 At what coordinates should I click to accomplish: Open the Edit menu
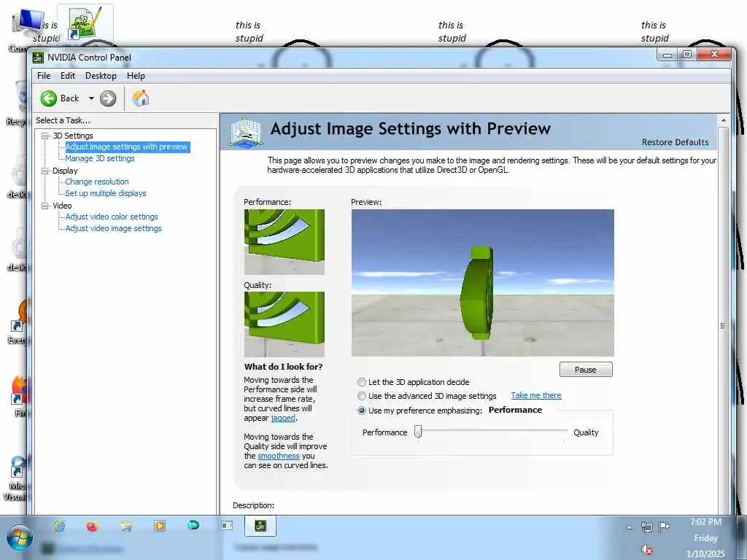(68, 76)
